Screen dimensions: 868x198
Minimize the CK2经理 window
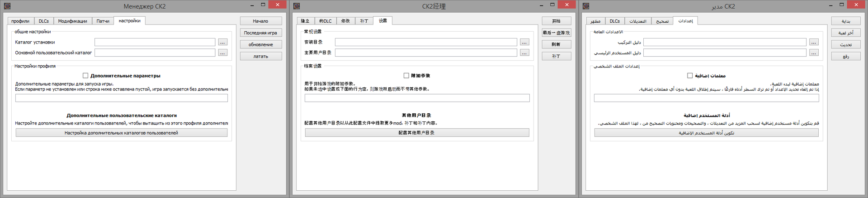point(542,5)
